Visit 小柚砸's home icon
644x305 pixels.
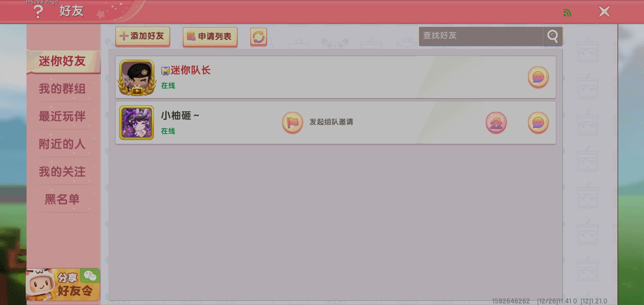coord(496,123)
